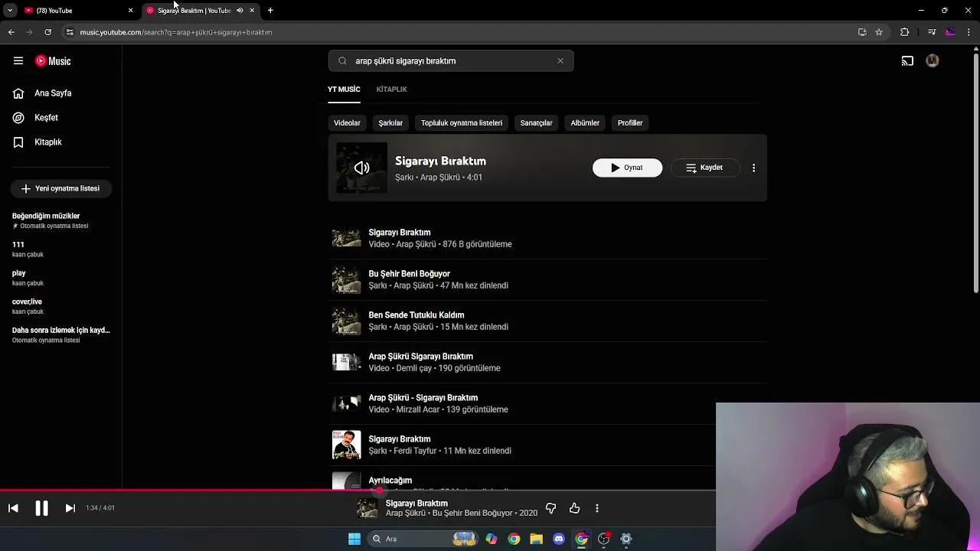
Task: Bookmark this page with star
Action: pyautogui.click(x=879, y=32)
